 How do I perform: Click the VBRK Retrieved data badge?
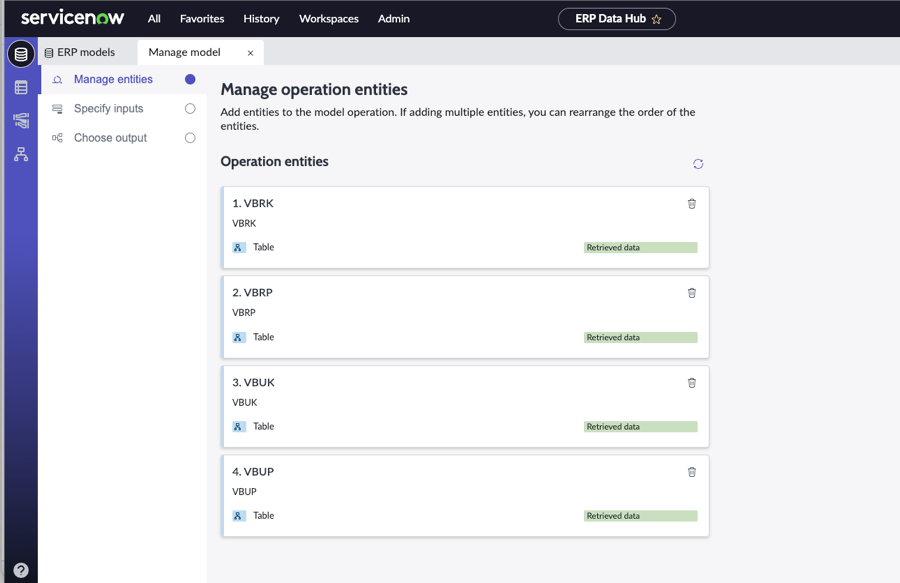(641, 247)
